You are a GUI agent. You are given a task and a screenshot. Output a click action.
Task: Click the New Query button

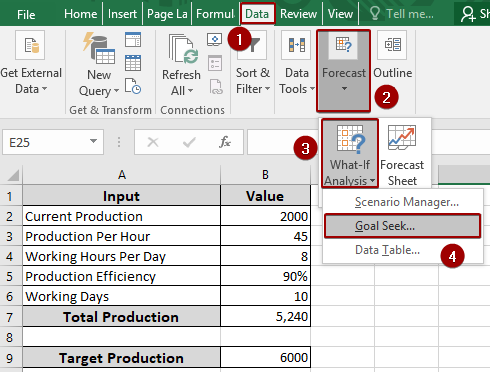click(99, 64)
